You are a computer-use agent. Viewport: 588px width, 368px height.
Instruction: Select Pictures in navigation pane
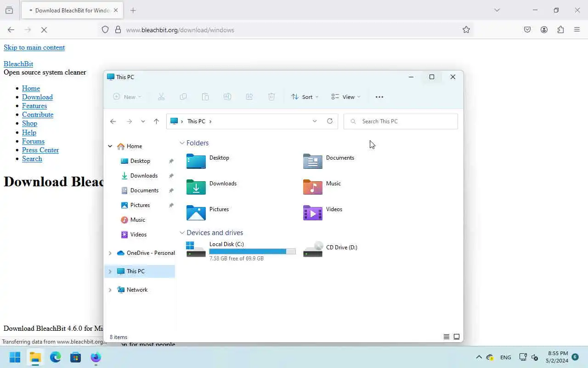[x=140, y=205]
